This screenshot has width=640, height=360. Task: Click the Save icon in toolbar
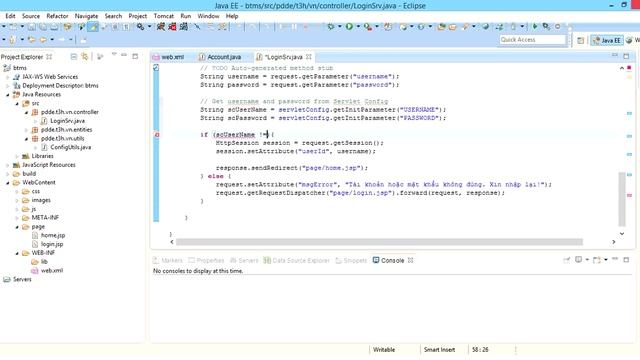[x=31, y=27]
